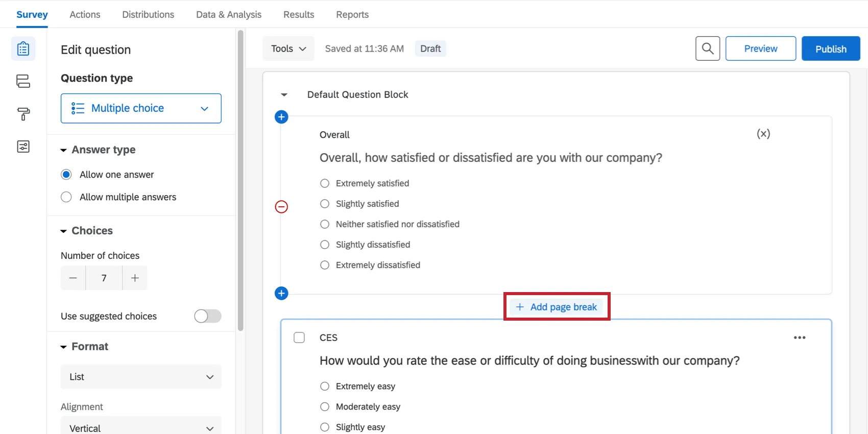This screenshot has height=434, width=868.
Task: Toggle the Use suggested choices switch
Action: [207, 316]
